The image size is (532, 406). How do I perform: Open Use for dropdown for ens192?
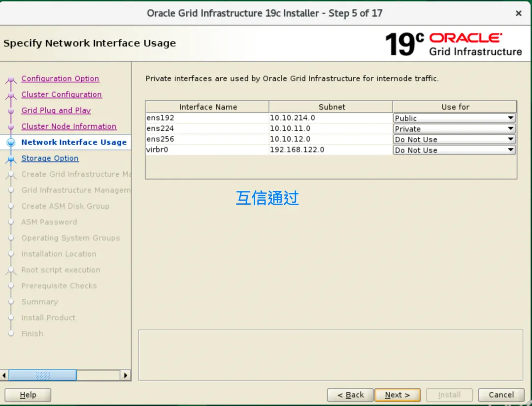click(x=454, y=118)
